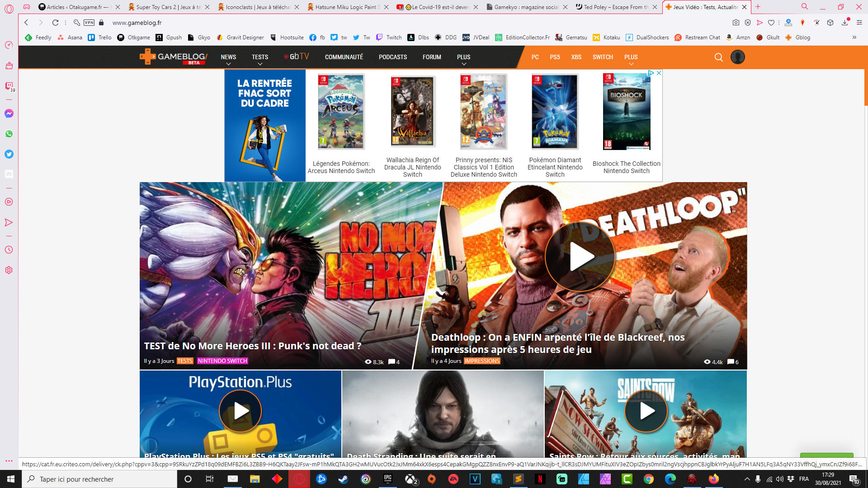
Task: Open the gbTV section
Action: (x=296, y=57)
